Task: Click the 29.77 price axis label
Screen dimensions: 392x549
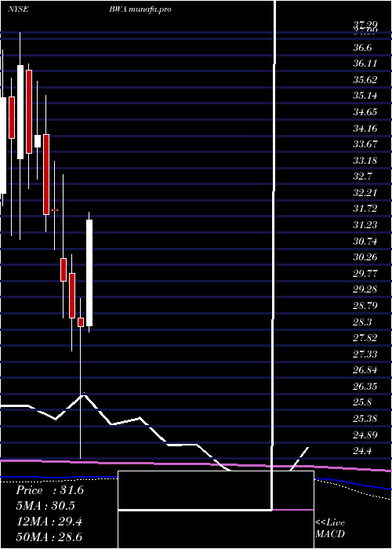Action: click(365, 273)
